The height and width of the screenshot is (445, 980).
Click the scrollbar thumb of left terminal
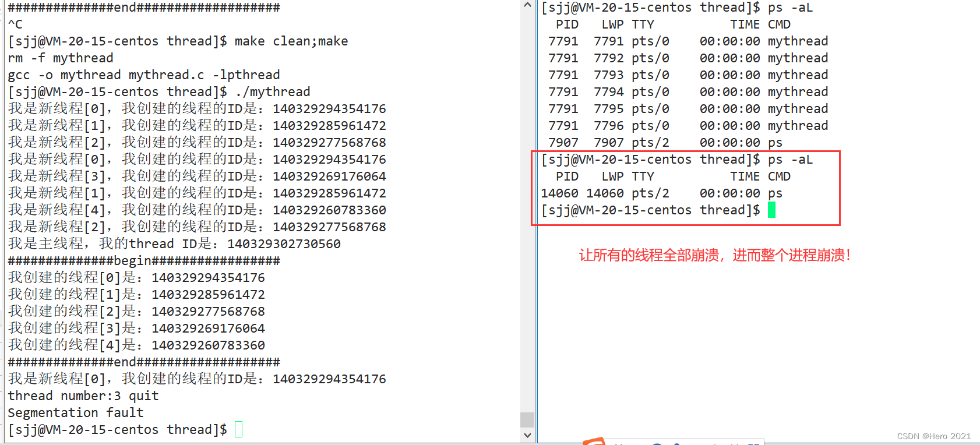tap(527, 420)
